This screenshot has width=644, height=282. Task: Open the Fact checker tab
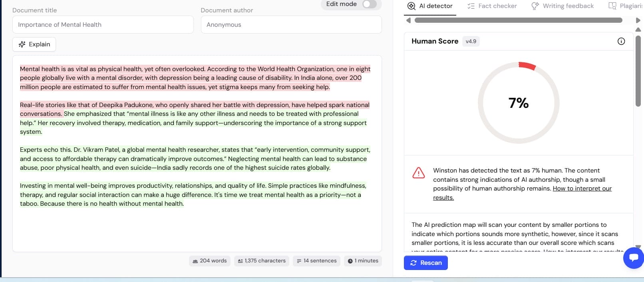(492, 6)
